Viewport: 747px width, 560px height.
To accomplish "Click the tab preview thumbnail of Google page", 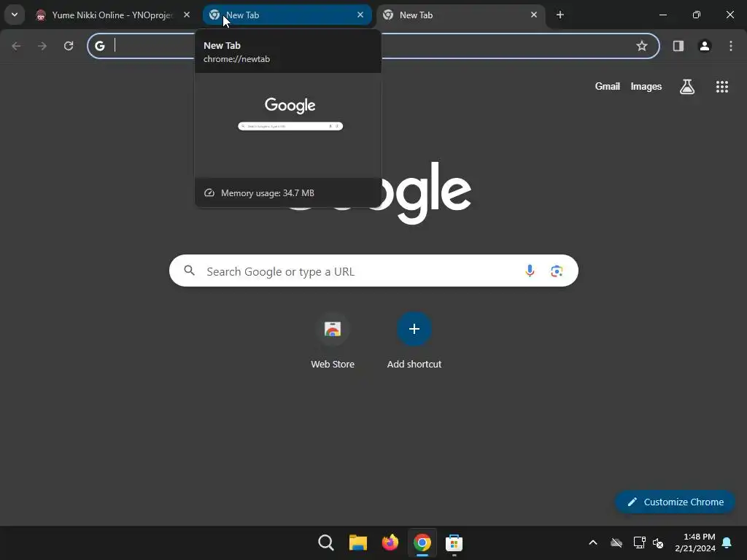I will pyautogui.click(x=288, y=125).
